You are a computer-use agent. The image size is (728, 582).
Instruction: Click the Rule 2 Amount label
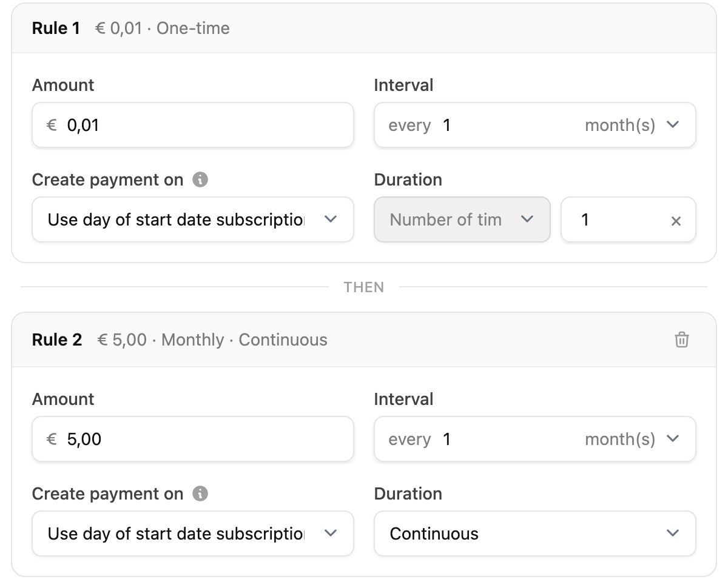point(63,399)
